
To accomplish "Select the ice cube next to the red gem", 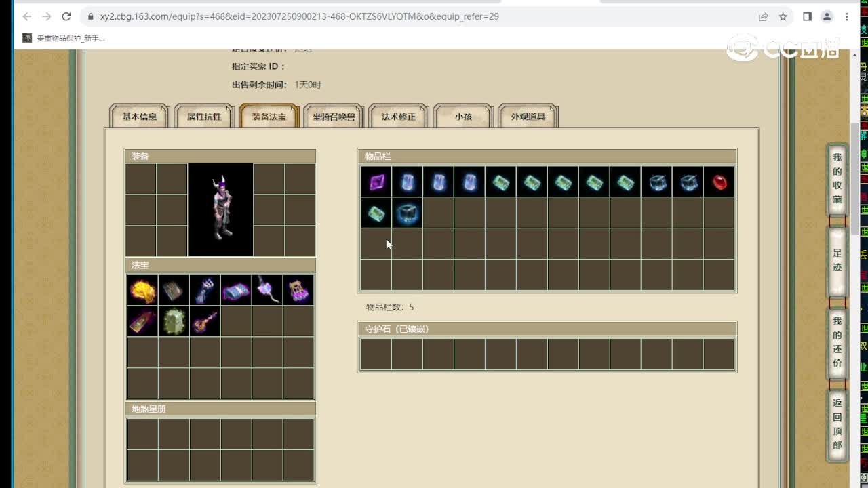I will click(x=688, y=182).
